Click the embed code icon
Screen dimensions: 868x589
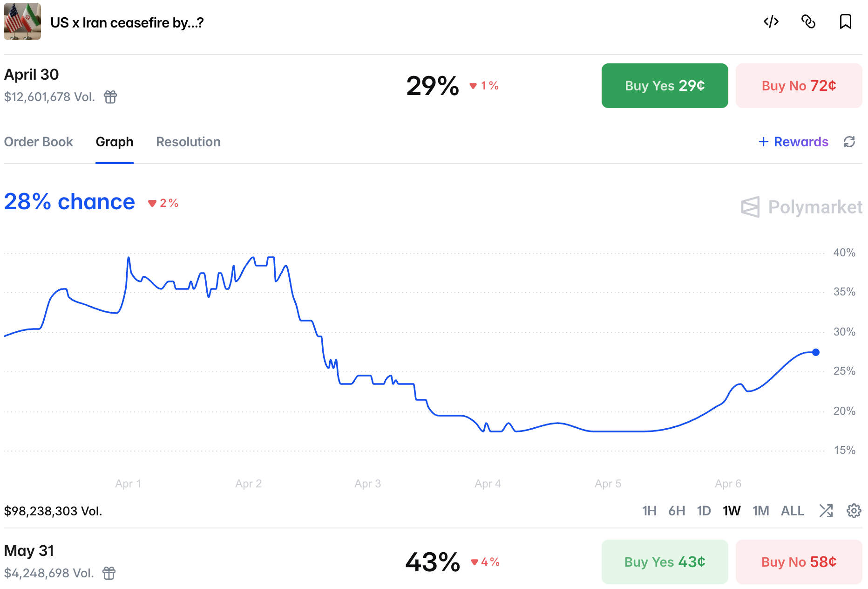771,21
